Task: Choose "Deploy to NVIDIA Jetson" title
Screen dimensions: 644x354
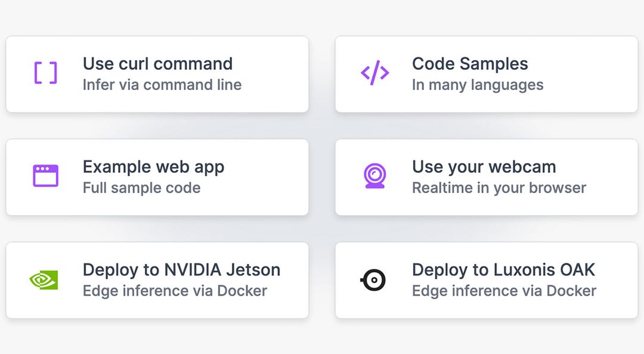Action: (181, 270)
